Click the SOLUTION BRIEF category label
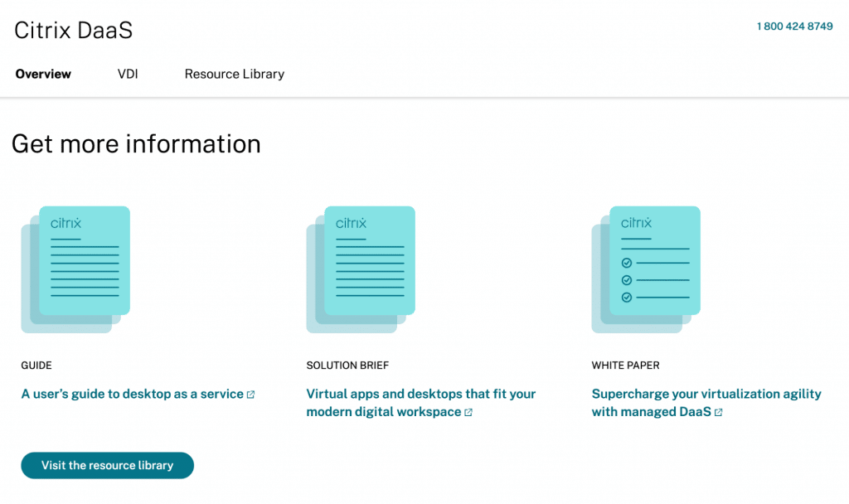 point(347,366)
